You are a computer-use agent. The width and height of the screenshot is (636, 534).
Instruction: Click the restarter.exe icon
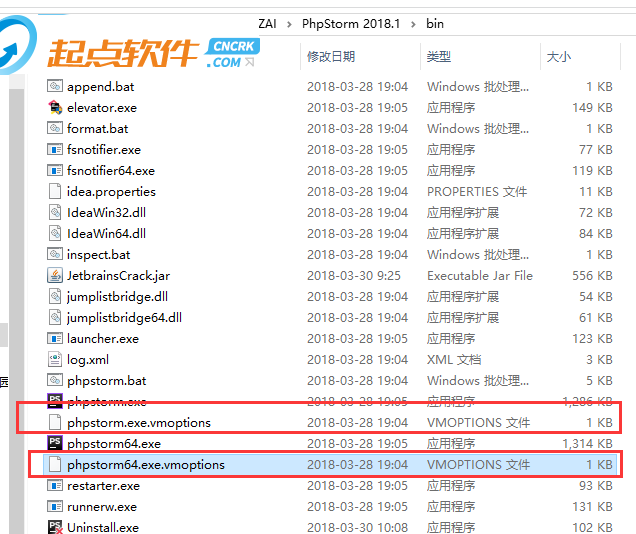pos(55,485)
